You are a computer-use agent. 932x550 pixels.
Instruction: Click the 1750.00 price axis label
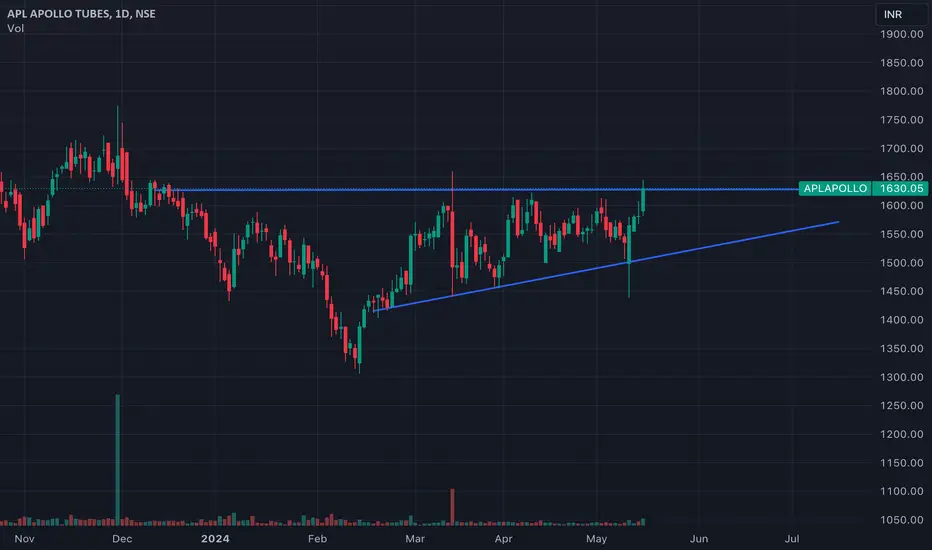(902, 120)
